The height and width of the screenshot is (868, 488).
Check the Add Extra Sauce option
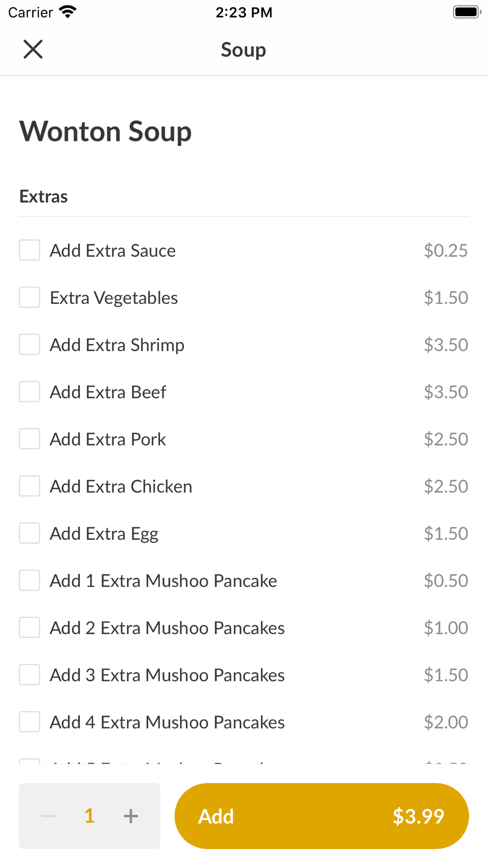[30, 250]
